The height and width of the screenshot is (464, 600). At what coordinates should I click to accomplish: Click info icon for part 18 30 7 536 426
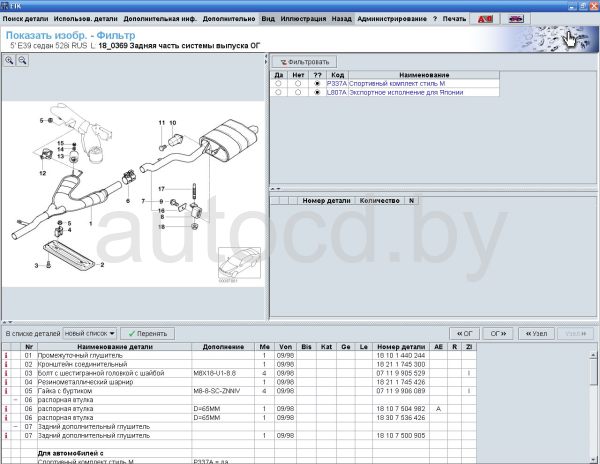(x=6, y=418)
